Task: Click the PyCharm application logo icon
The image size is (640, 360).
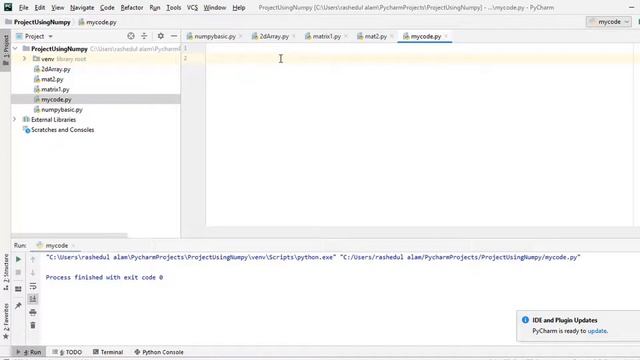Action: click(x=8, y=7)
